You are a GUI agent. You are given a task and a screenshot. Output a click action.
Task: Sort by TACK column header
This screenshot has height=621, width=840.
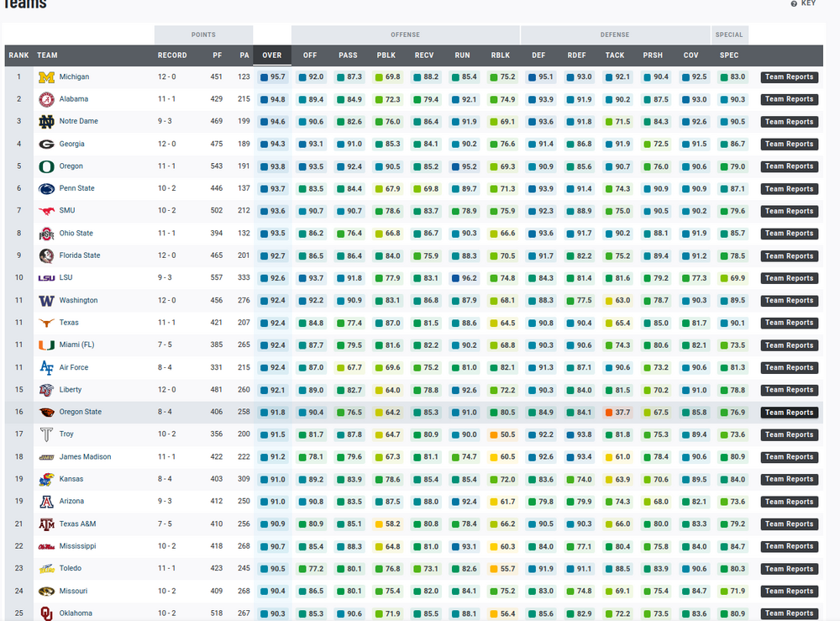615,55
